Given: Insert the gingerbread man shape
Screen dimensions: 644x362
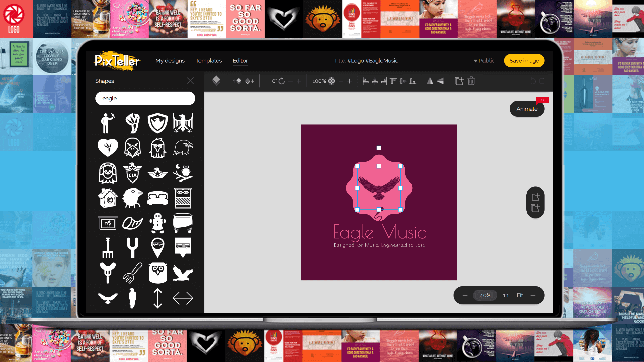Looking at the screenshot, I should point(157,223).
